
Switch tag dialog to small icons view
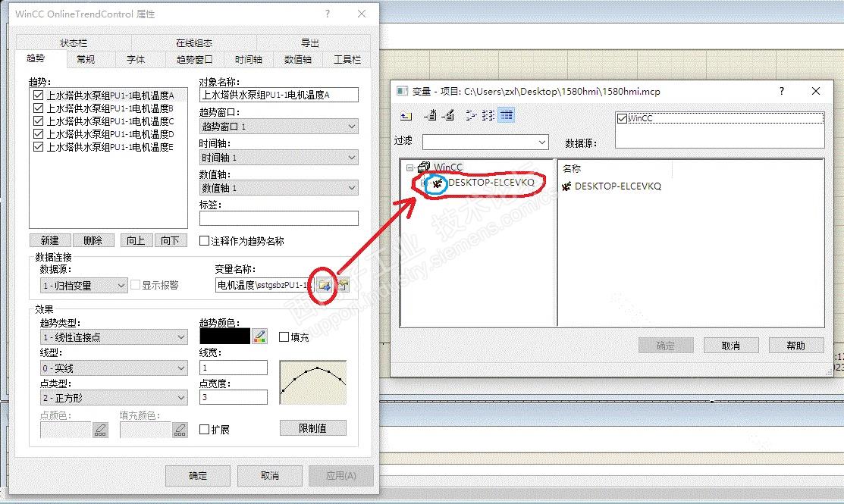(x=471, y=115)
